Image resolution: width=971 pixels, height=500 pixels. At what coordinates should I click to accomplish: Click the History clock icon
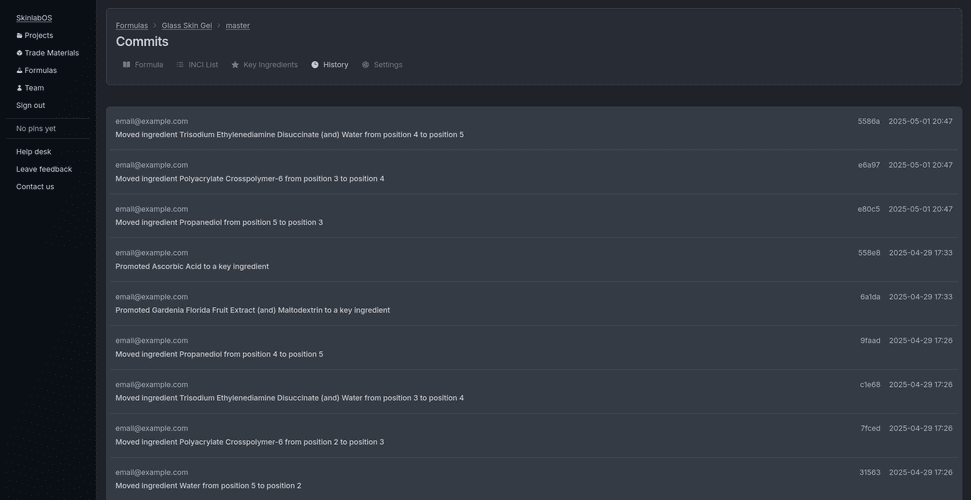tap(315, 65)
